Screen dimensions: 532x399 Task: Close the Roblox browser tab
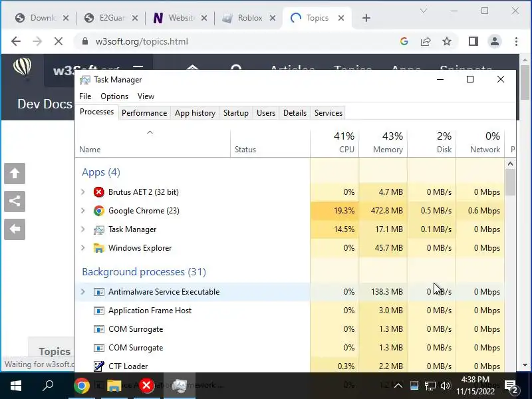click(x=273, y=18)
